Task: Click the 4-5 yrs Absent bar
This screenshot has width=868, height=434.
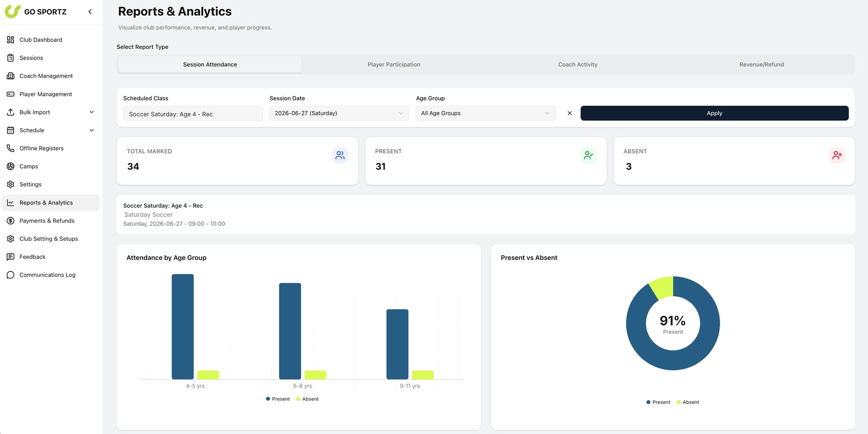Action: coord(208,375)
